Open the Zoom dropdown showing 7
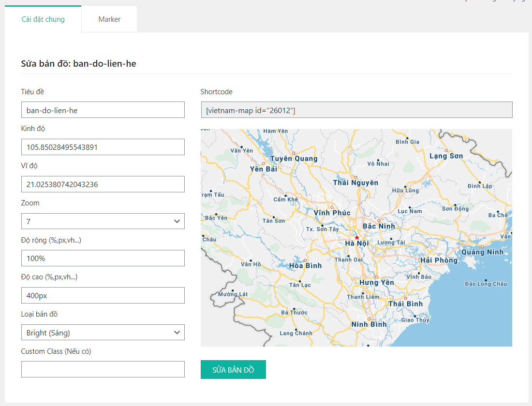 (103, 221)
